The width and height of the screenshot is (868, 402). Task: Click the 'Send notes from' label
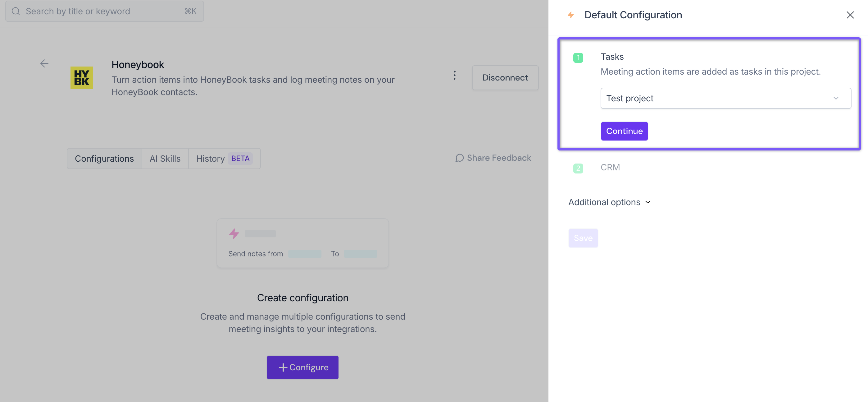coord(255,254)
